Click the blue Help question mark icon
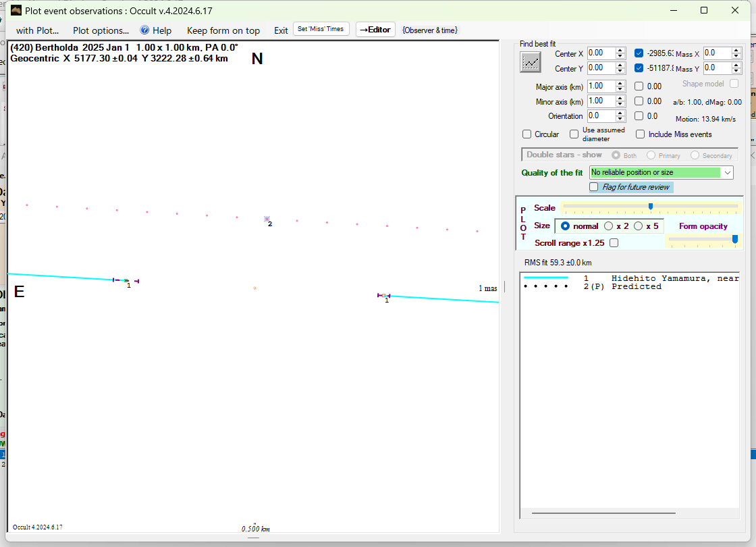Image resolution: width=756 pixels, height=547 pixels. [x=144, y=30]
